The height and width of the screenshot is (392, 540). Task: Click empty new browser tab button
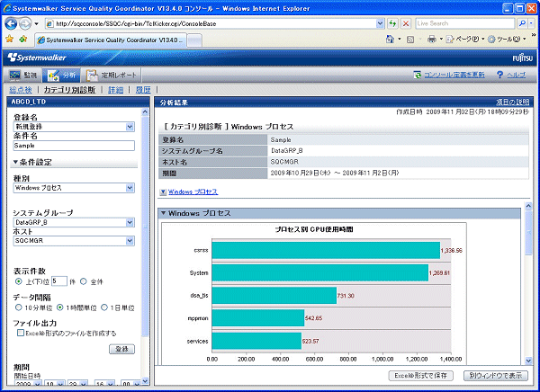[195, 40]
